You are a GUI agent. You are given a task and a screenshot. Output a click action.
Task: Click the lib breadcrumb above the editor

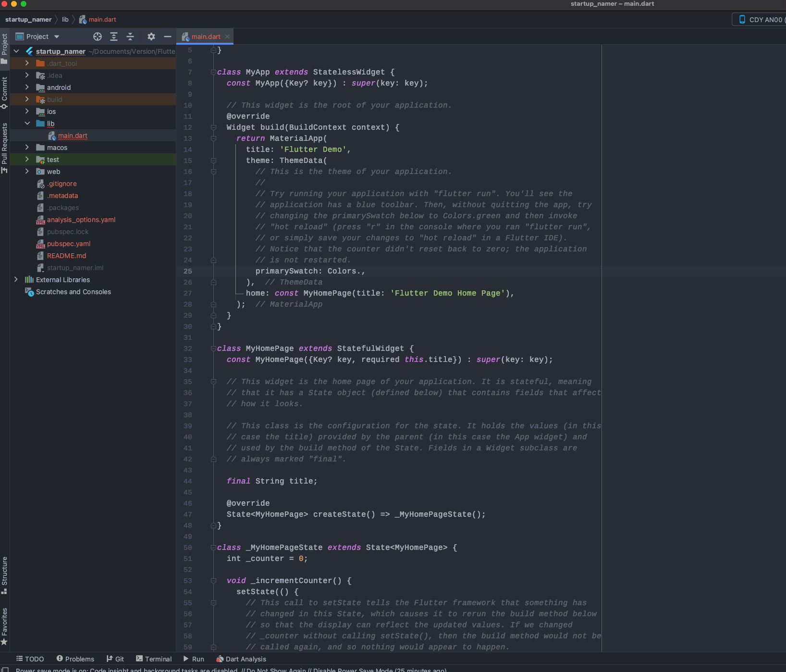[x=65, y=19]
